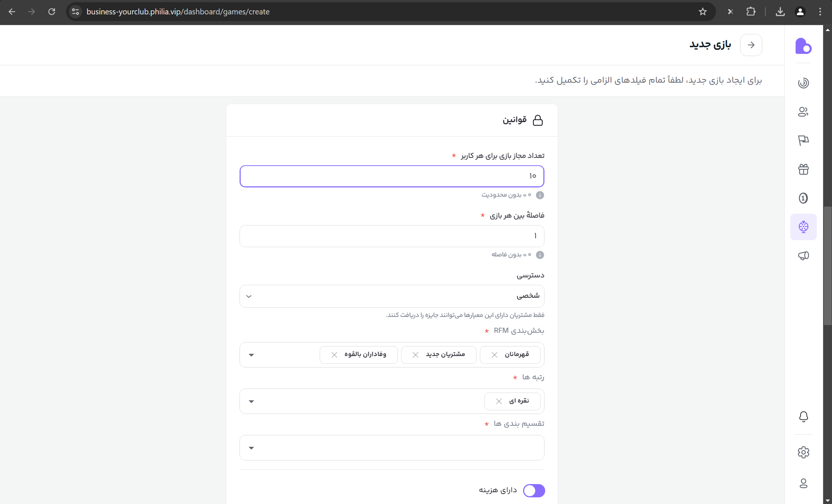832x504 pixels.
Task: Remove the قهرمانان RFM tag
Action: click(x=494, y=355)
